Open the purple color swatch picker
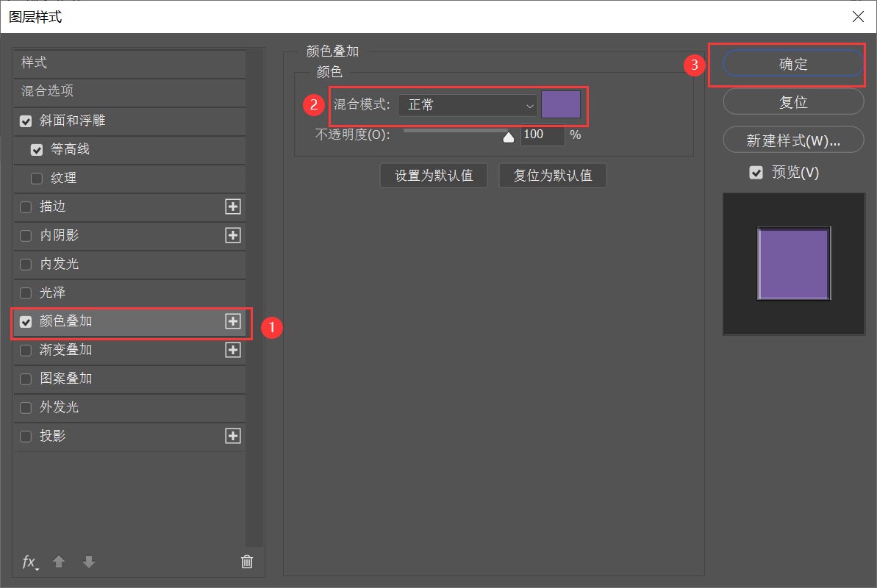The height and width of the screenshot is (588, 877). [561, 104]
